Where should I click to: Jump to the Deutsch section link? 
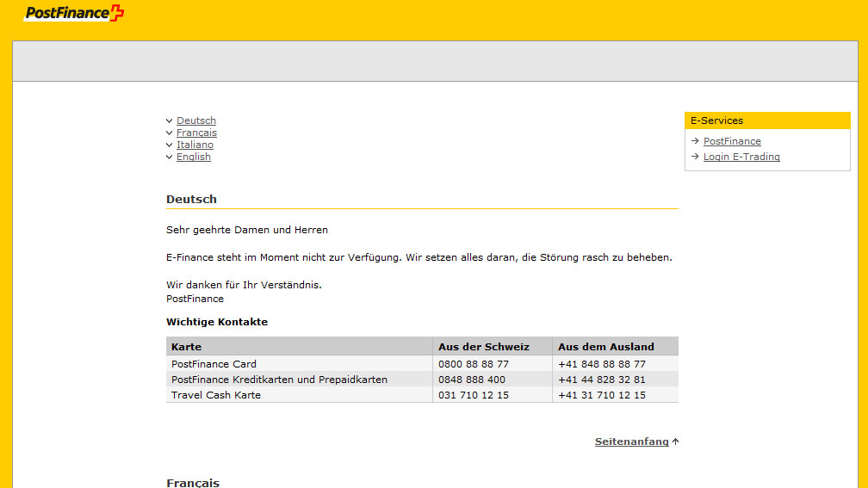click(196, 120)
